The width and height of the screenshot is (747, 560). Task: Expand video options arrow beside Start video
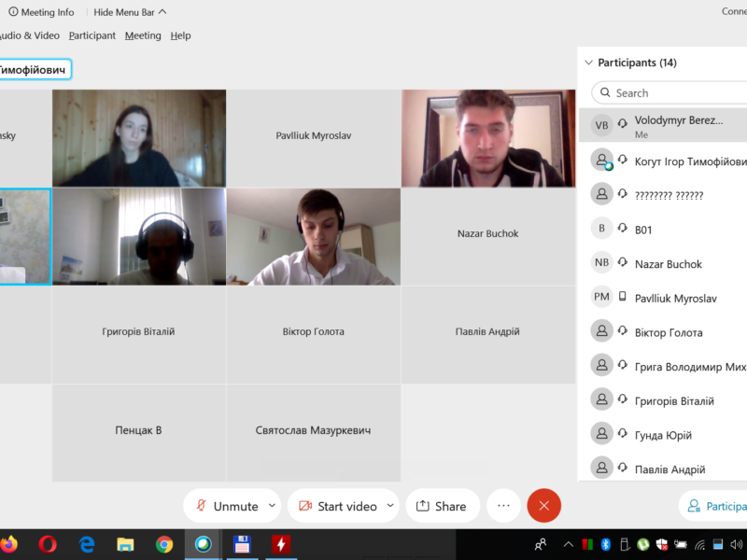coord(390,506)
